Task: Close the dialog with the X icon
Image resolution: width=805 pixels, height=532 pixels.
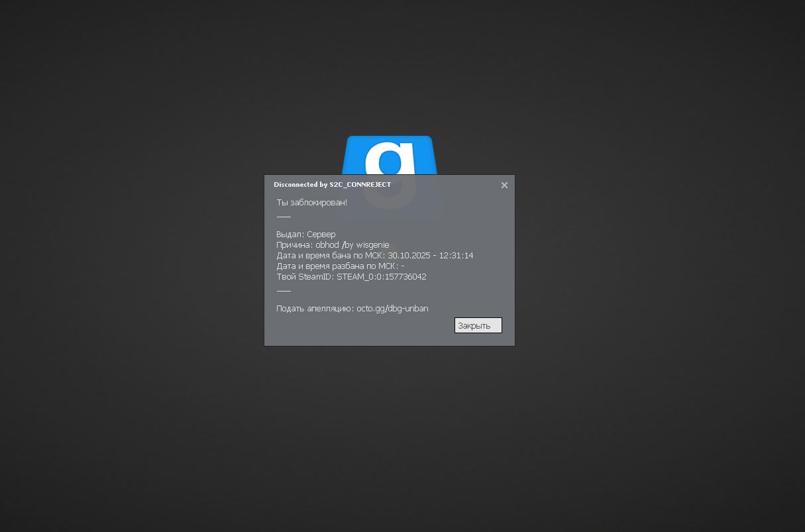Action: click(x=504, y=185)
